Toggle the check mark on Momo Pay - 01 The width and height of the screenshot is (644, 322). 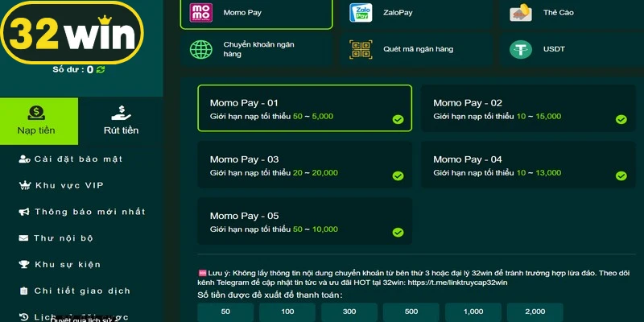(398, 119)
